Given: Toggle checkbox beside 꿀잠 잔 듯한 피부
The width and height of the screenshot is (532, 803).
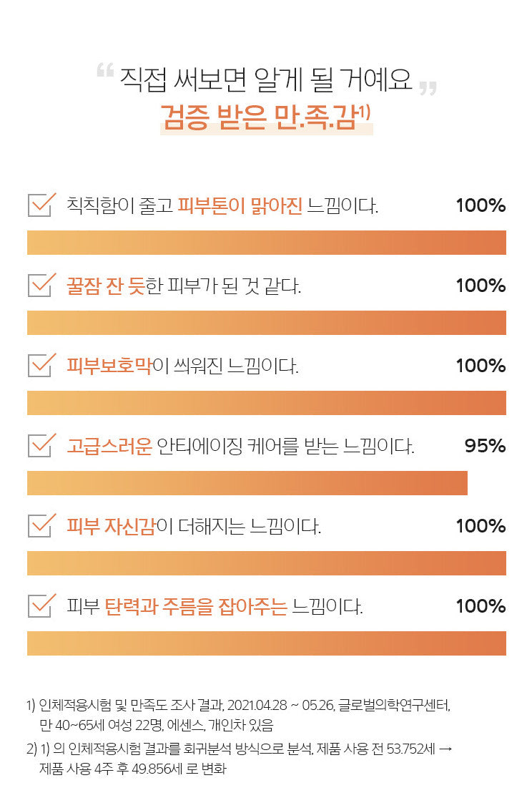Looking at the screenshot, I should (39, 285).
